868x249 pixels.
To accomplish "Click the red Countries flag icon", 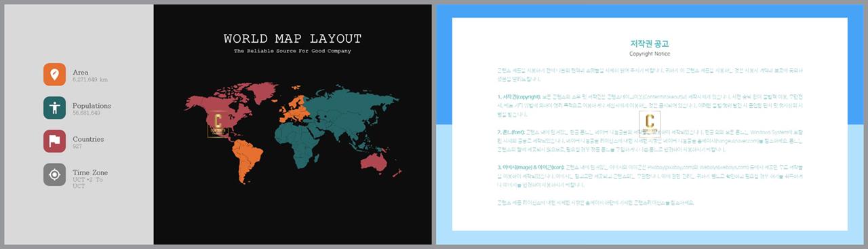I will 54,141.
